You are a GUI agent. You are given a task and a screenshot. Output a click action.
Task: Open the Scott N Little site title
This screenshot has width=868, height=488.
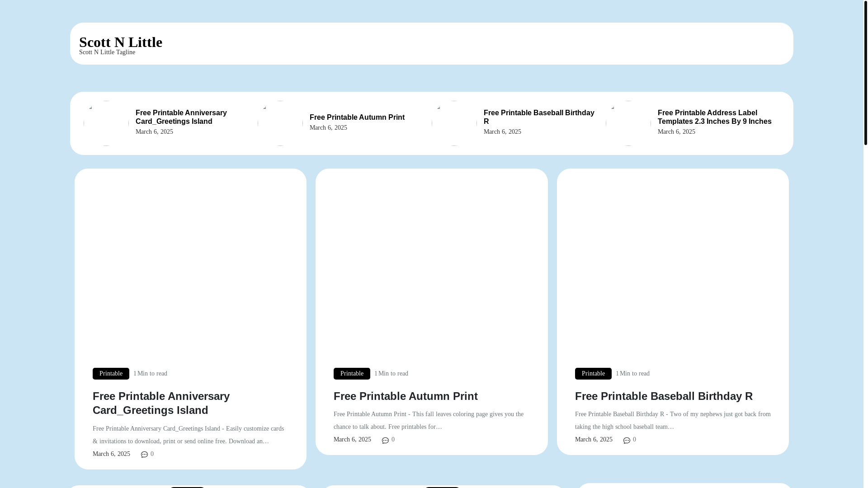[121, 42]
